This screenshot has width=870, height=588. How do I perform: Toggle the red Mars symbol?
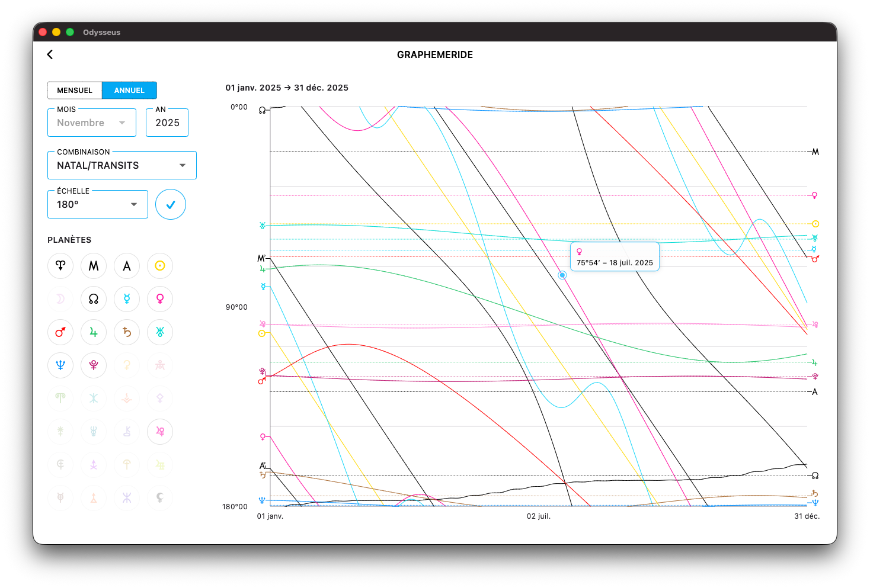pyautogui.click(x=60, y=332)
